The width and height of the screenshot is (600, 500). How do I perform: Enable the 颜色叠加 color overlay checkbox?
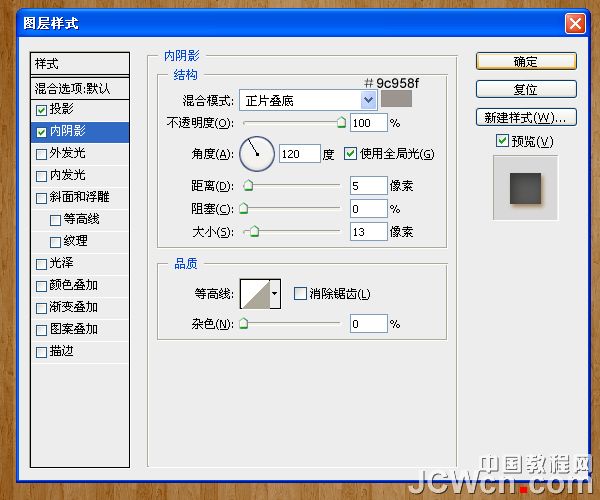pyautogui.click(x=41, y=286)
